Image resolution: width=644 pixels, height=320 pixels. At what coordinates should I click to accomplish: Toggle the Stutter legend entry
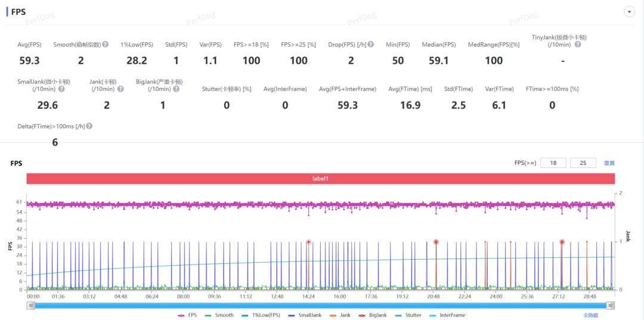coord(408,315)
